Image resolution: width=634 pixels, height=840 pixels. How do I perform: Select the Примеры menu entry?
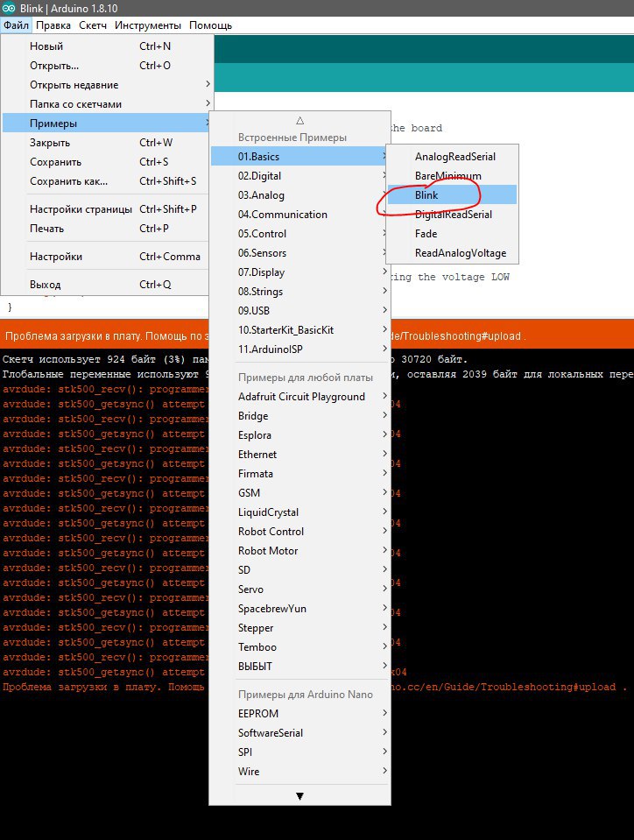coord(107,124)
